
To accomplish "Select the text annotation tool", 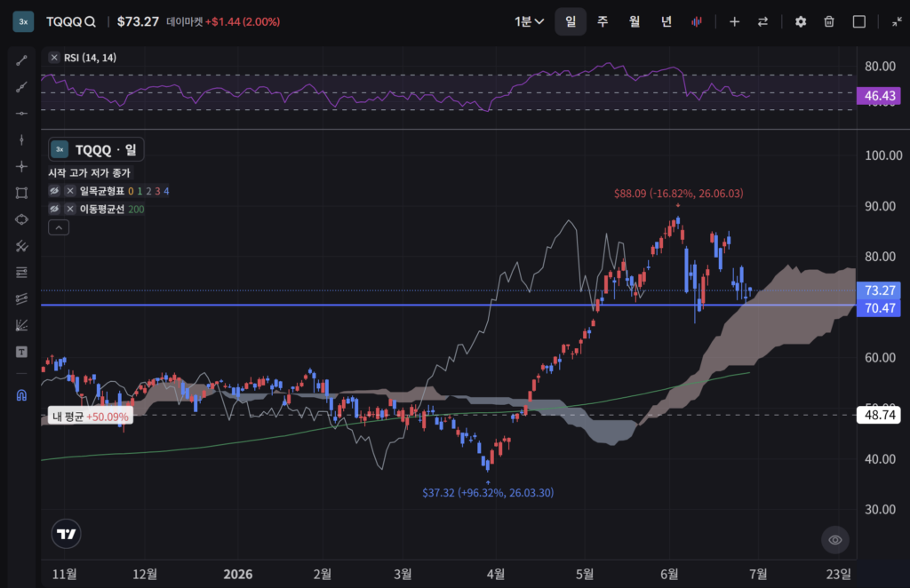I will pyautogui.click(x=21, y=352).
